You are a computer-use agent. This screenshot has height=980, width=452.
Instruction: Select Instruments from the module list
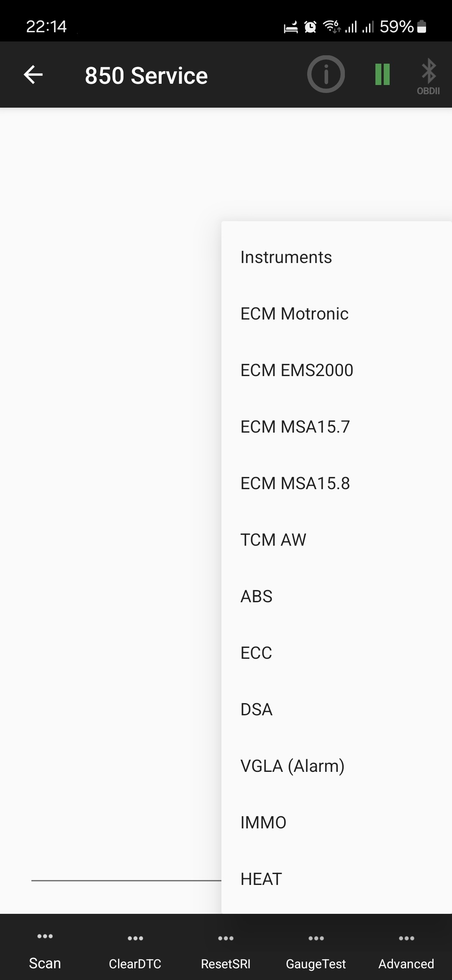[286, 257]
